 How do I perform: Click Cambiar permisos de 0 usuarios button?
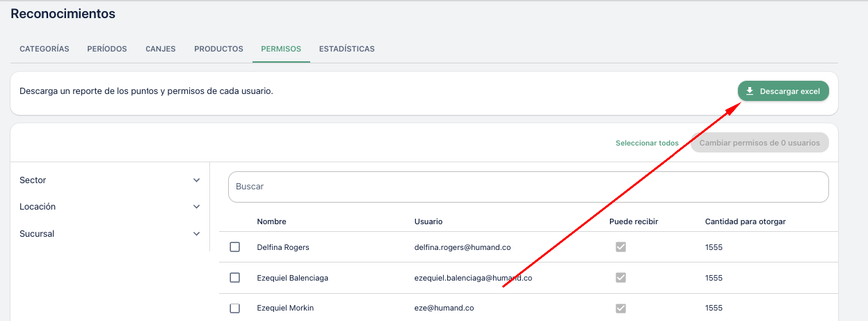759,143
